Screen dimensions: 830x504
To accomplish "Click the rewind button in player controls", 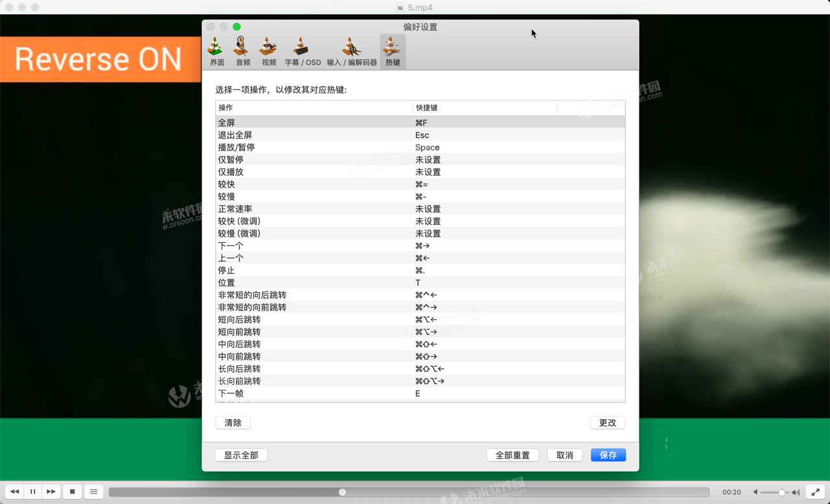I will [15, 492].
